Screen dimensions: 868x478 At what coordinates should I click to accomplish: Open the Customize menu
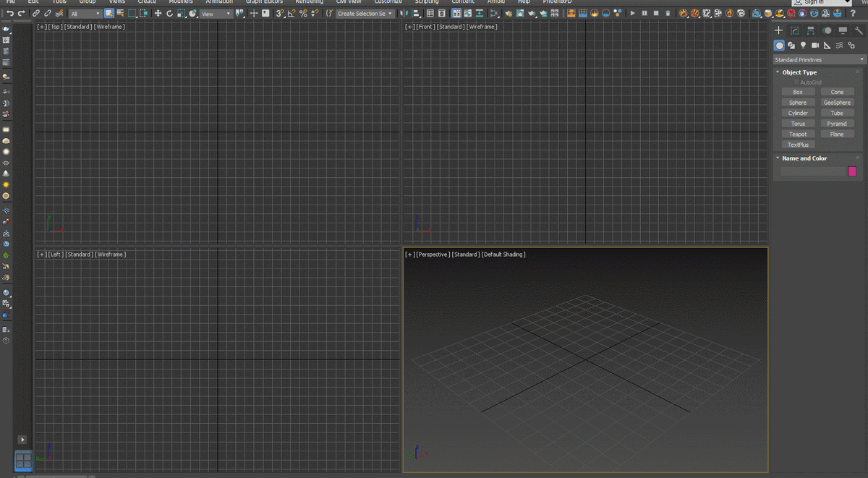pyautogui.click(x=388, y=2)
